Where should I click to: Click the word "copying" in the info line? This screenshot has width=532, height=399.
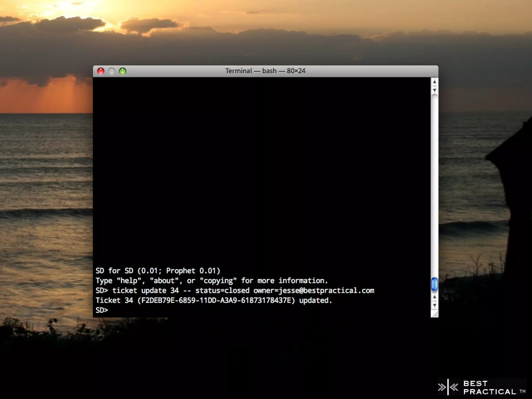218,281
